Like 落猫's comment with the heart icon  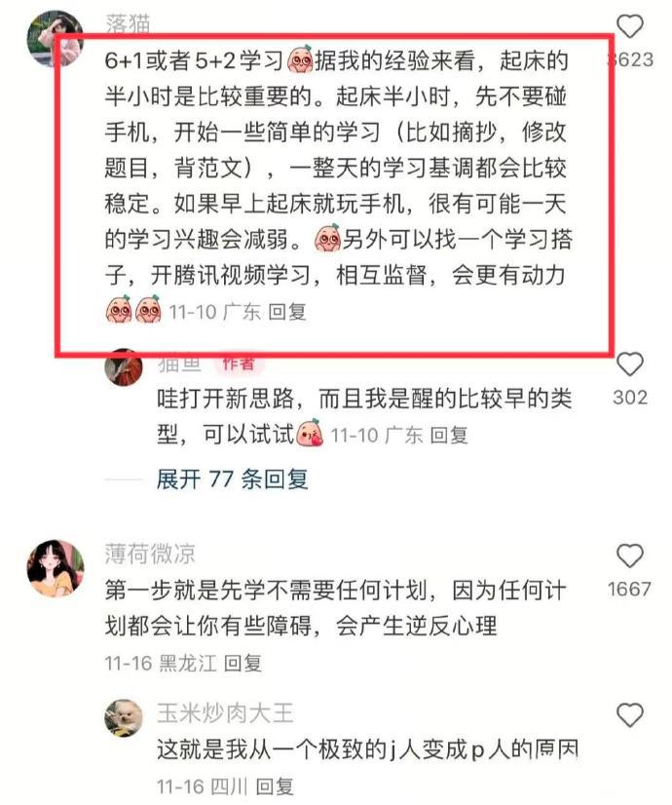tap(629, 25)
